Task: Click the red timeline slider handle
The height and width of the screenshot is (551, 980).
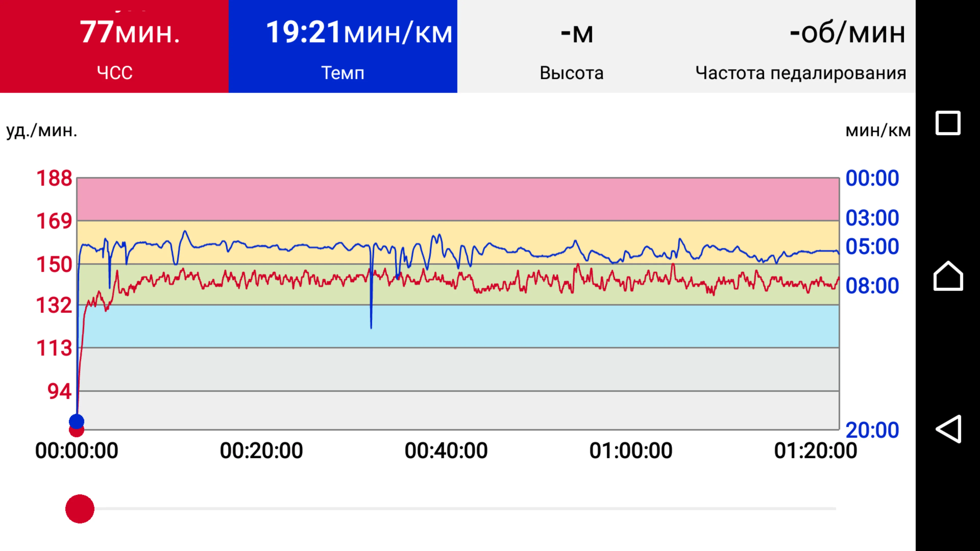Action: click(80, 509)
